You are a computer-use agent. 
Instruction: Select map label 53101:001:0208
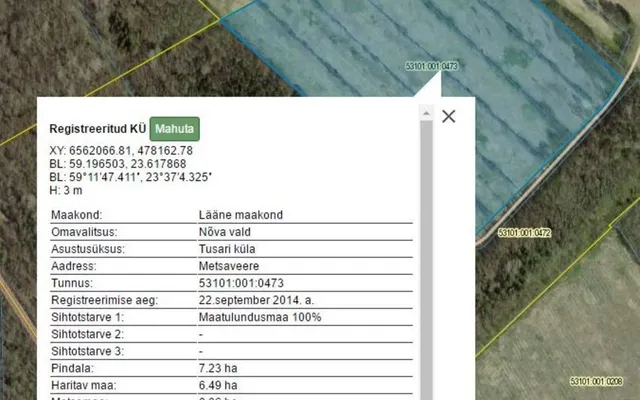[596, 381]
